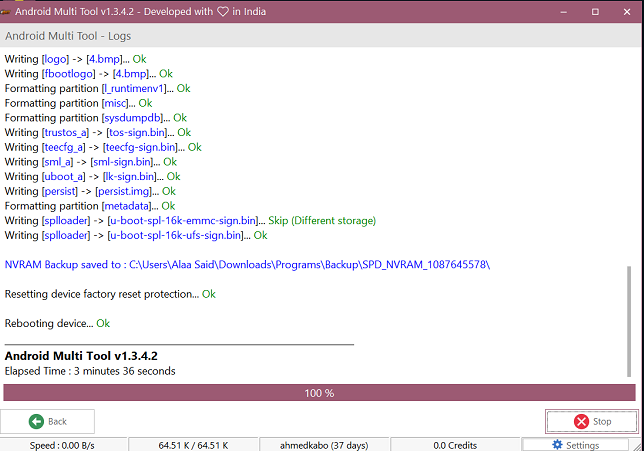Click the green Back arrow icon
Image resolution: width=644 pixels, height=451 pixels.
(x=36, y=421)
